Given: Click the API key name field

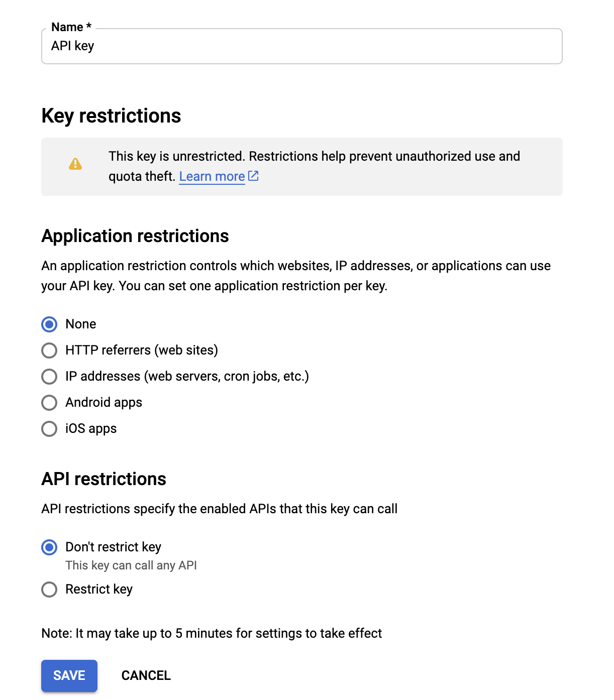Looking at the screenshot, I should (301, 46).
